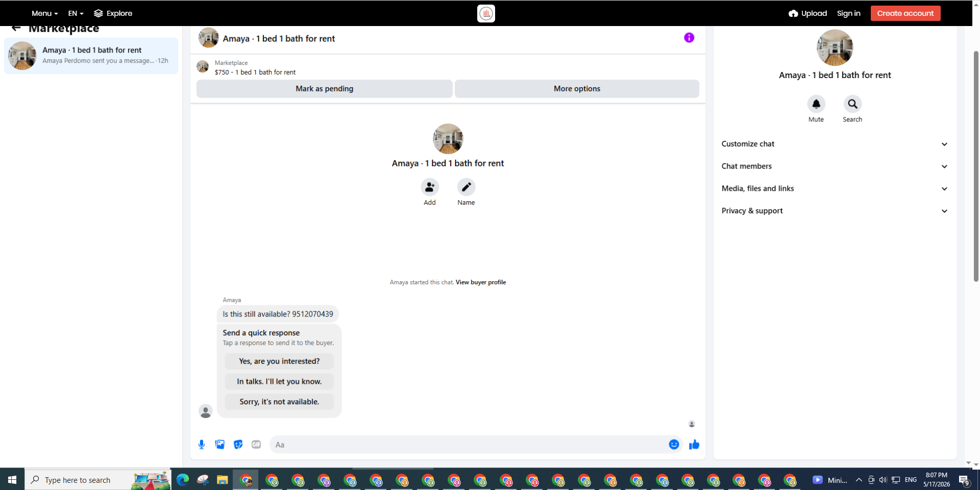This screenshot has width=980, height=490.
Task: Open the Mini... app in the taskbar
Action: [830, 480]
